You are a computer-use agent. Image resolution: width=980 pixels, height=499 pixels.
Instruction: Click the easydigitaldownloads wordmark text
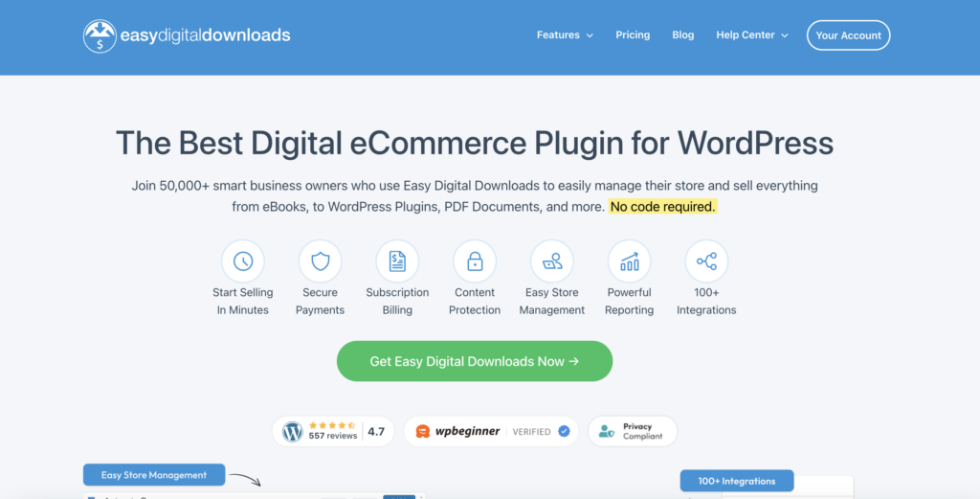click(205, 35)
